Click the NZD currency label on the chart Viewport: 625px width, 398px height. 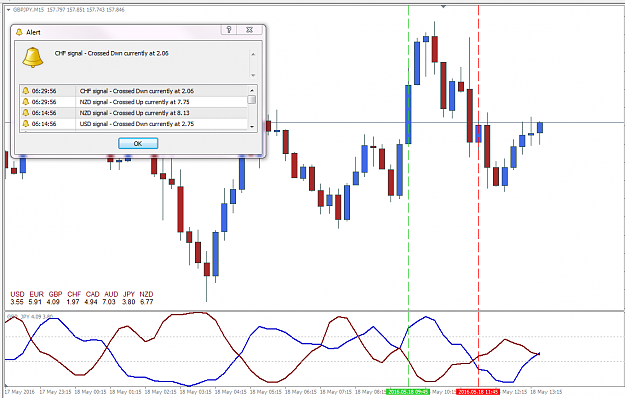coord(146,294)
